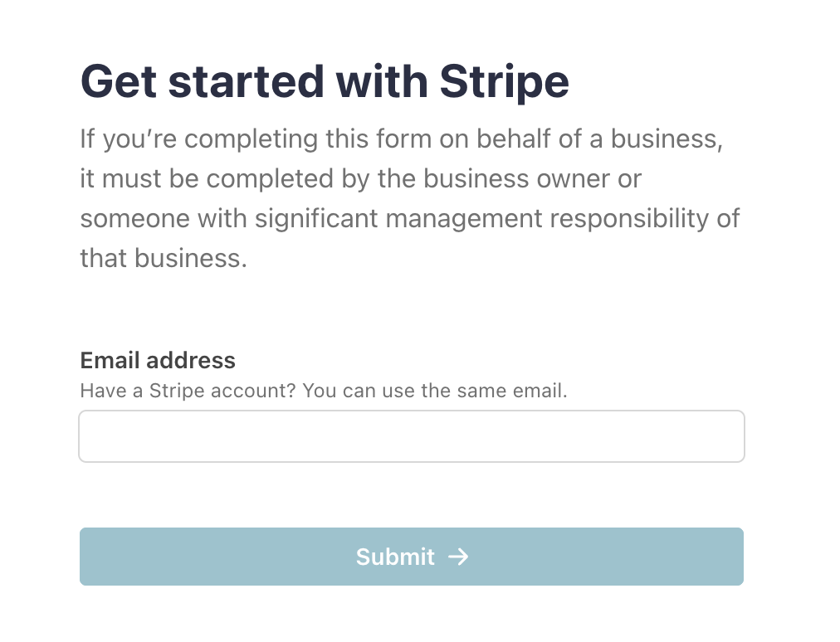Click the 'Have a Stripe account?' helper text

323,391
